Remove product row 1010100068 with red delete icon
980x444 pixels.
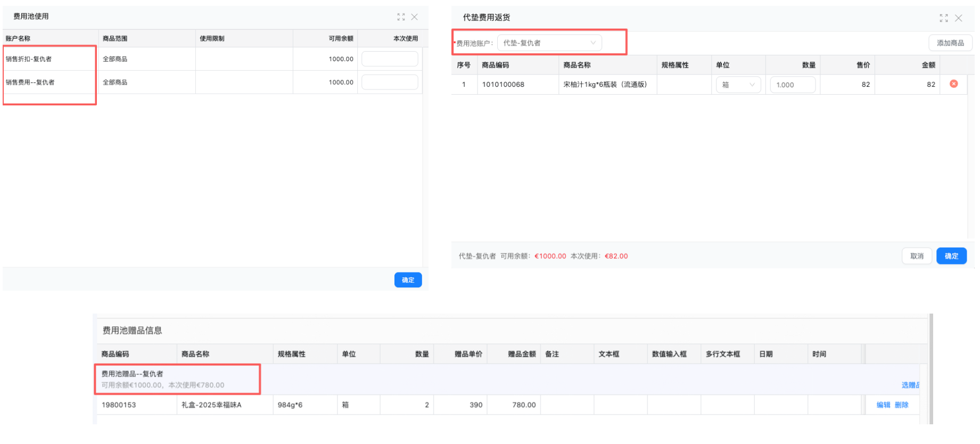point(954,84)
